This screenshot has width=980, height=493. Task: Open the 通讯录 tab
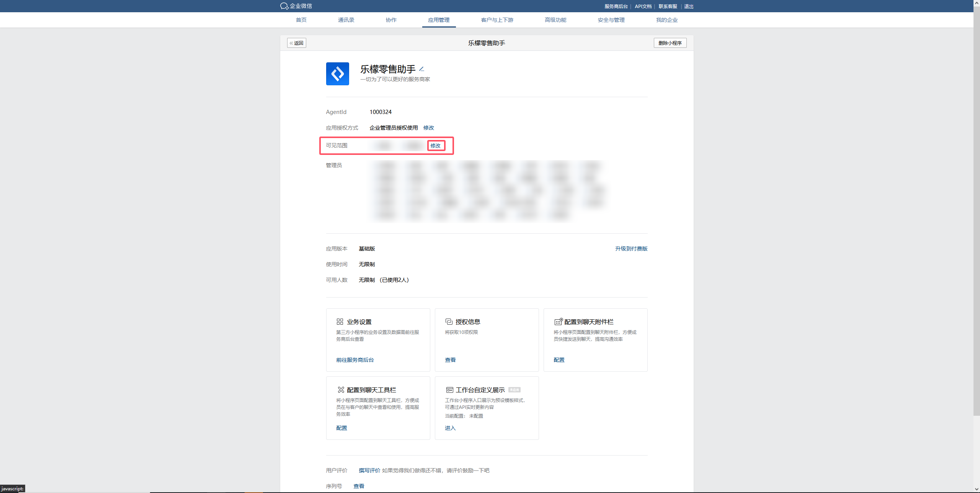pos(346,20)
